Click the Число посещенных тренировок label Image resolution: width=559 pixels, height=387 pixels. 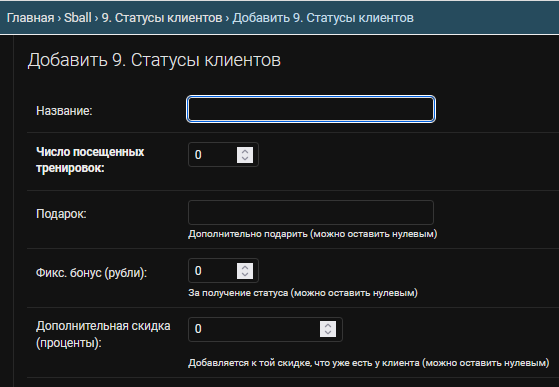pyautogui.click(x=90, y=160)
